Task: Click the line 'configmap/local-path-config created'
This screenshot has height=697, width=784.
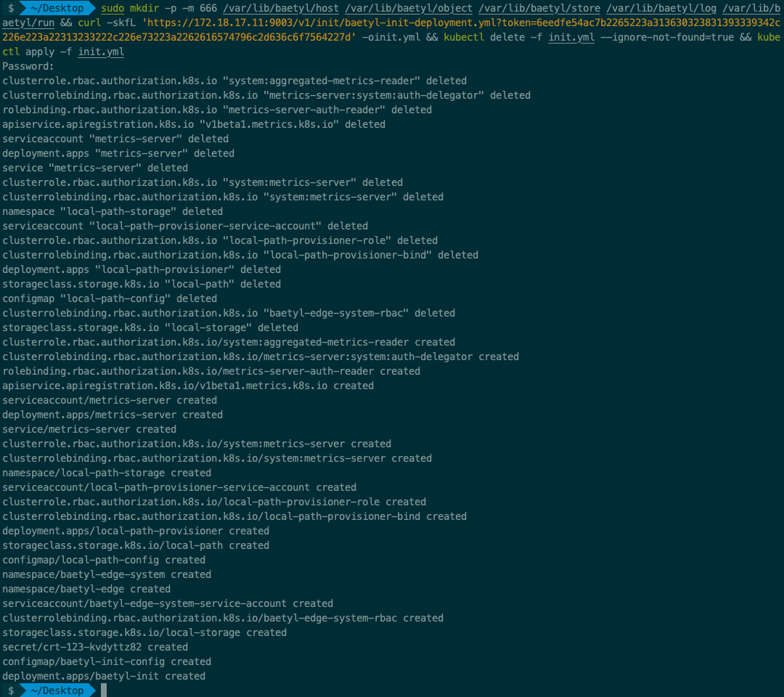Action: (104, 560)
